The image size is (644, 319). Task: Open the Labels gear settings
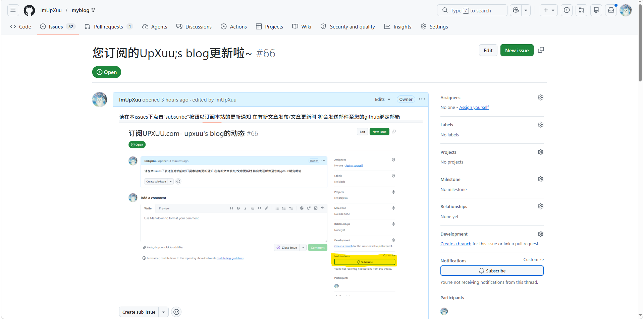540,125
